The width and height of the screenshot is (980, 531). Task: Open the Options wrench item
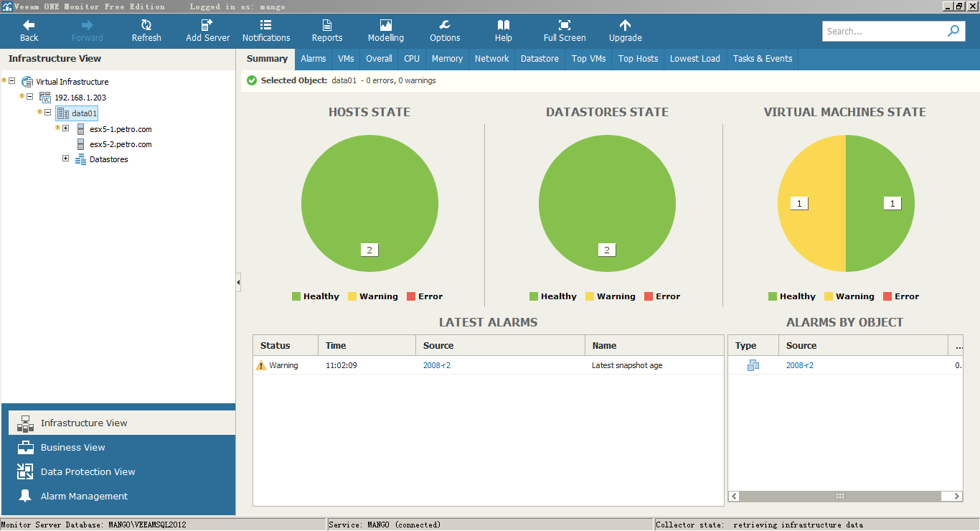coord(445,25)
